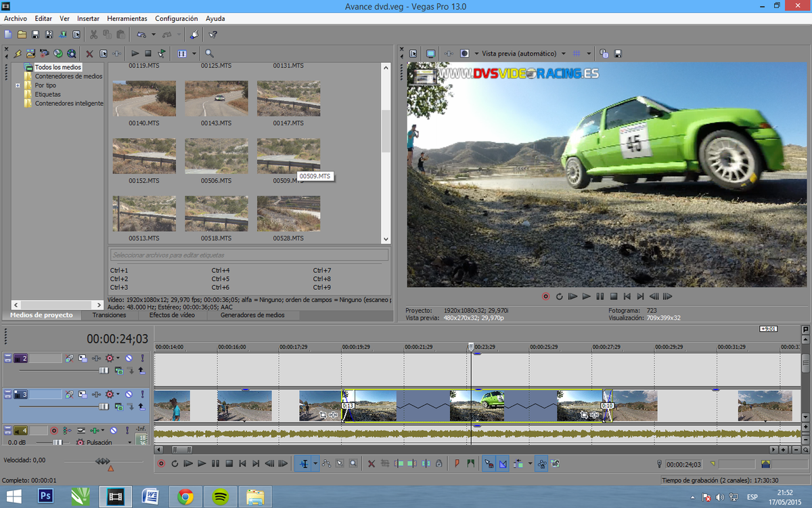Open a project using the folder icon
The height and width of the screenshot is (508, 812).
pos(22,34)
